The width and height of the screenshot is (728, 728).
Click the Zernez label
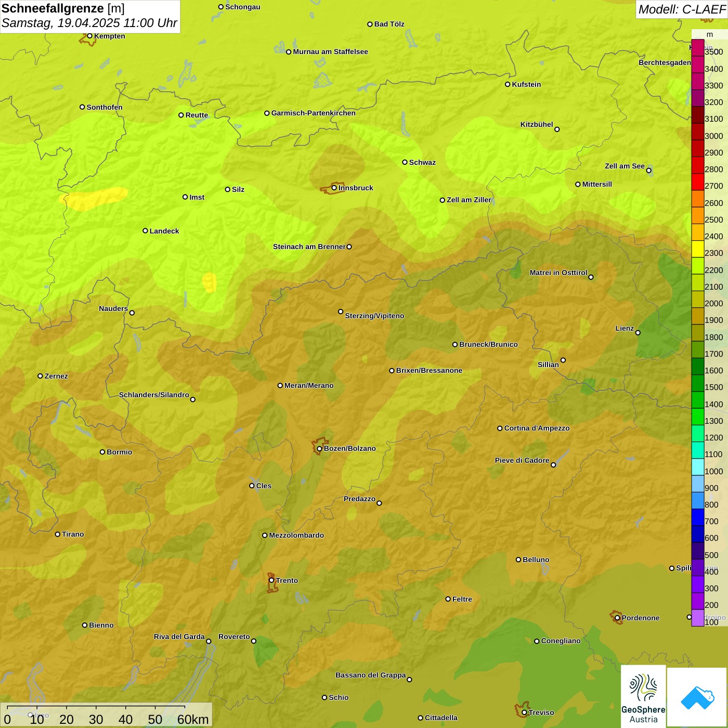56,376
